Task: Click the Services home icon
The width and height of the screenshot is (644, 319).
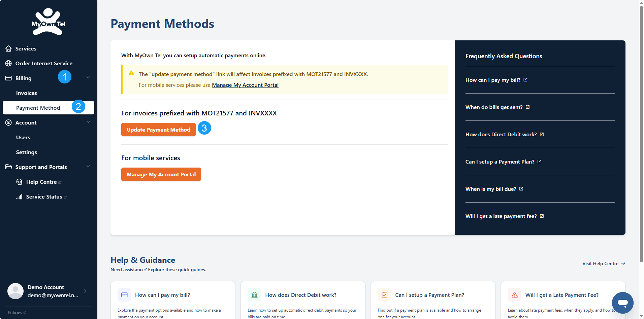Action: pyautogui.click(x=8, y=48)
